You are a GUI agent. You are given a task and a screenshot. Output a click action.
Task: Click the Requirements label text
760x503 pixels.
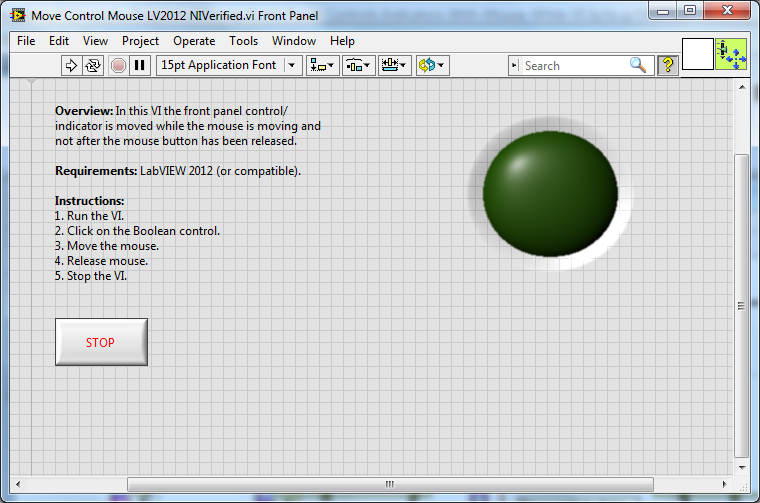96,171
